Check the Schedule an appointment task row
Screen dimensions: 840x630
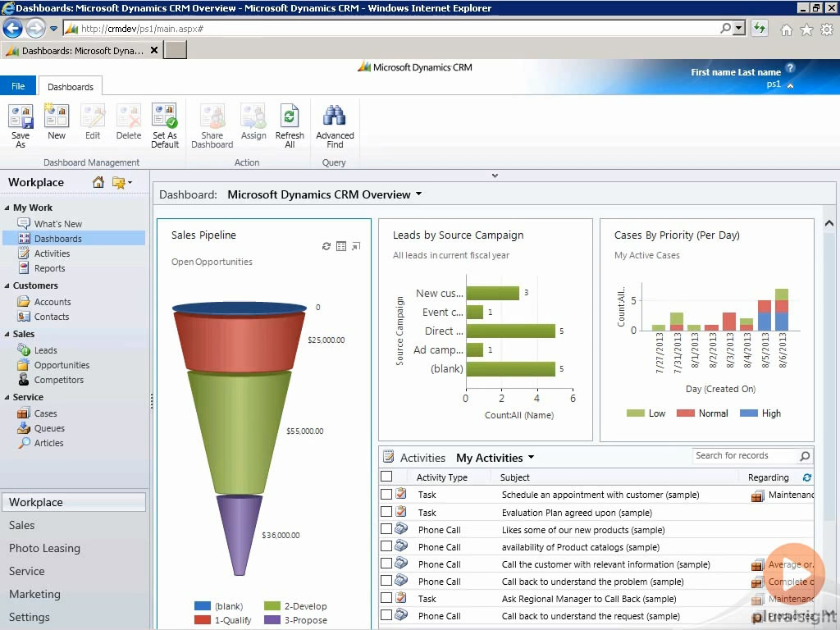[x=386, y=494]
